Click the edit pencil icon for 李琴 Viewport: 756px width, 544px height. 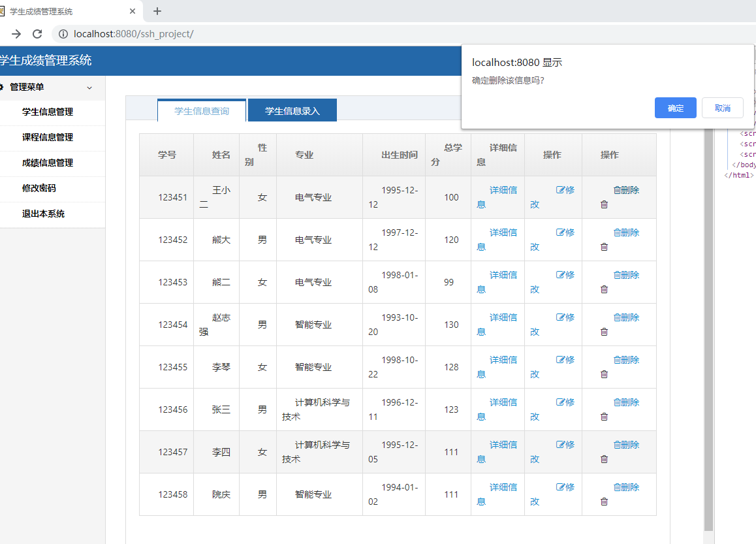(x=560, y=360)
